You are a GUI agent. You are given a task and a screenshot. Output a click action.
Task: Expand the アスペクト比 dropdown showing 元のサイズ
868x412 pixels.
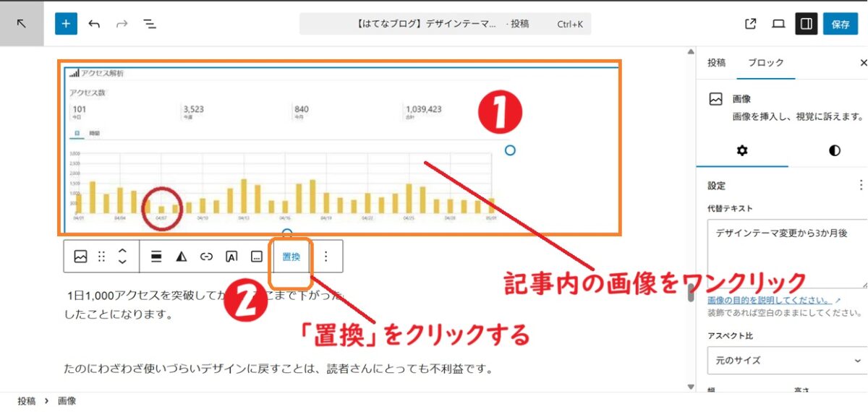coord(787,360)
